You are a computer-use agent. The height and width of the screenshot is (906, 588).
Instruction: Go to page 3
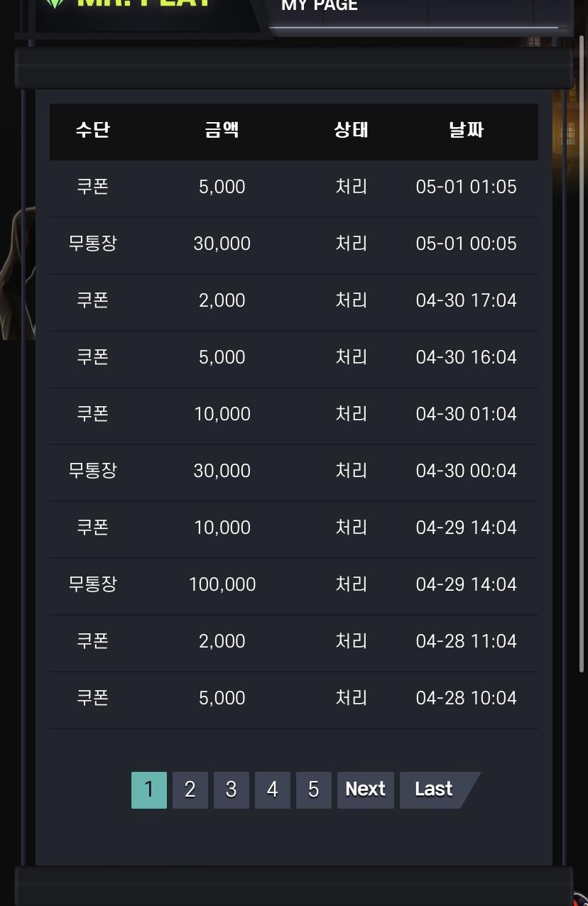232,790
